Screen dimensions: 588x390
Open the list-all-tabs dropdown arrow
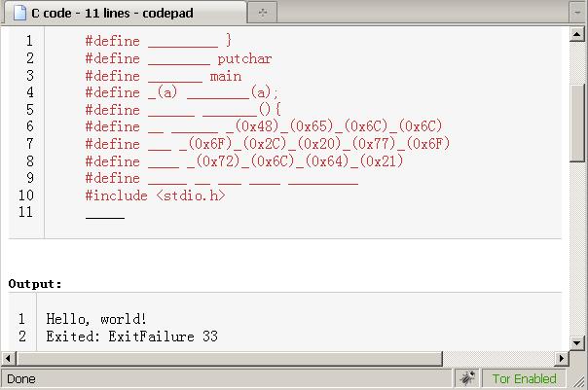pyautogui.click(x=574, y=13)
